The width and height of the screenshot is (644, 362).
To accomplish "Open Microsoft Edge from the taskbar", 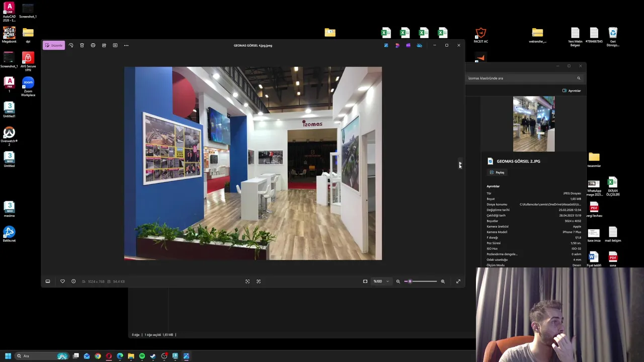I will coord(120,356).
